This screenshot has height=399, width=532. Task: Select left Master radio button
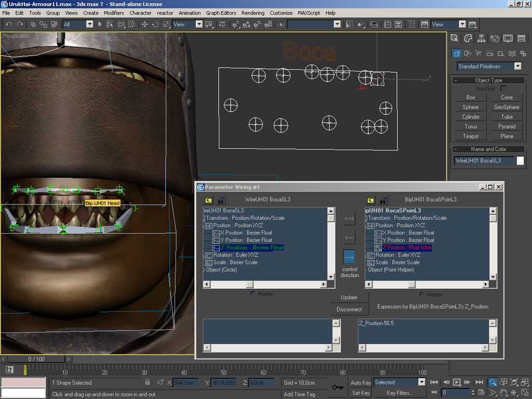252,294
